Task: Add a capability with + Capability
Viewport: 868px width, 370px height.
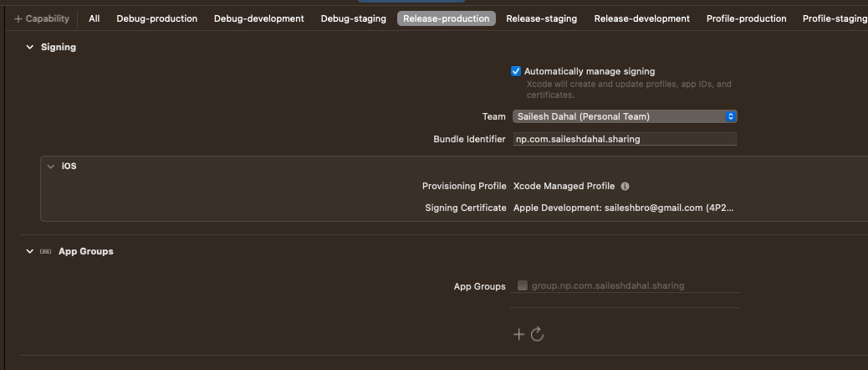Action: click(x=42, y=18)
